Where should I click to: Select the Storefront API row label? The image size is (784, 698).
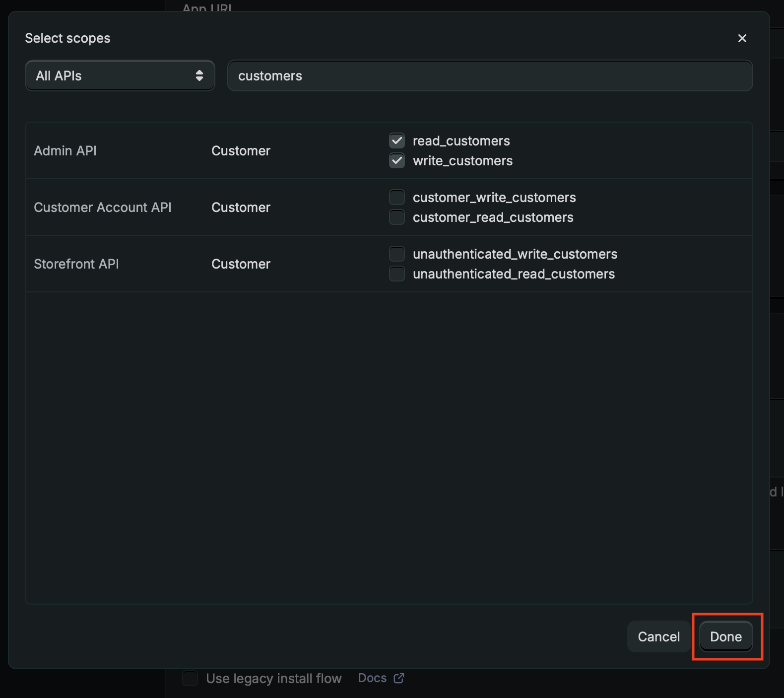coord(76,264)
